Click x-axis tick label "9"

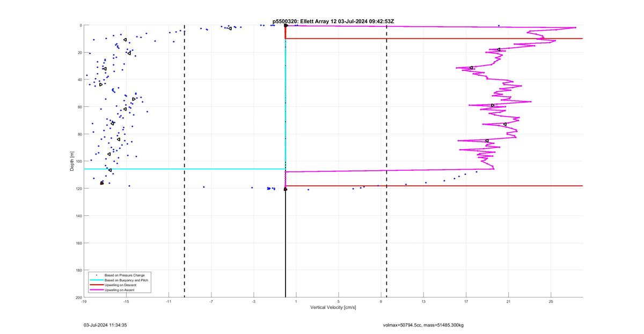point(381,302)
